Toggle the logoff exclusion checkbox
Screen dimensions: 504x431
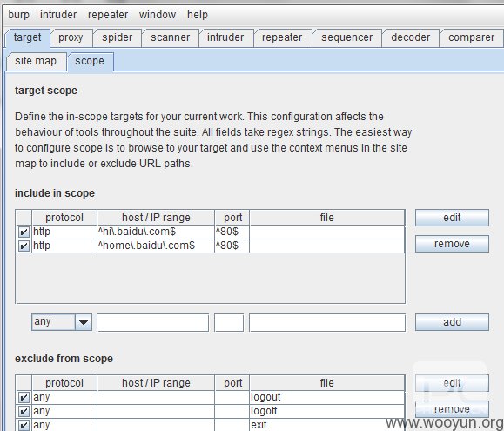(24, 411)
